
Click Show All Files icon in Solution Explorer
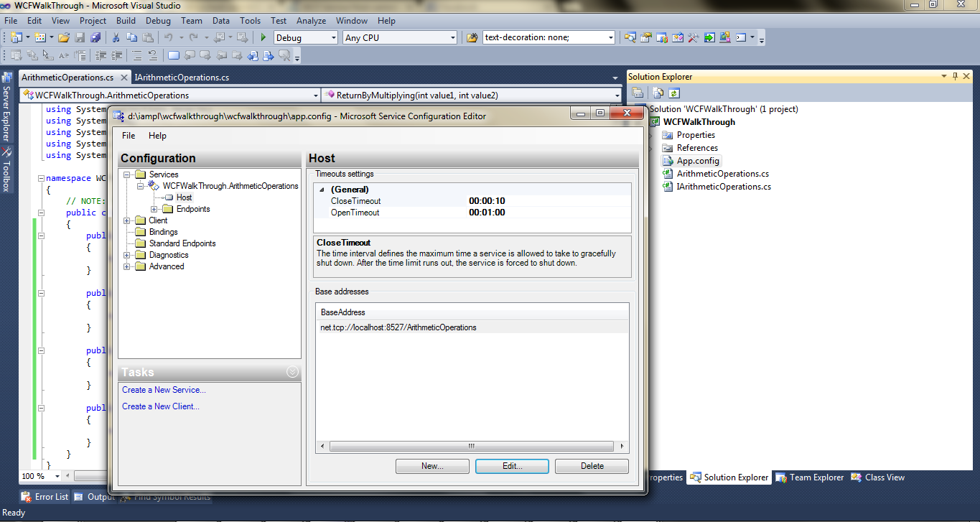coord(658,93)
